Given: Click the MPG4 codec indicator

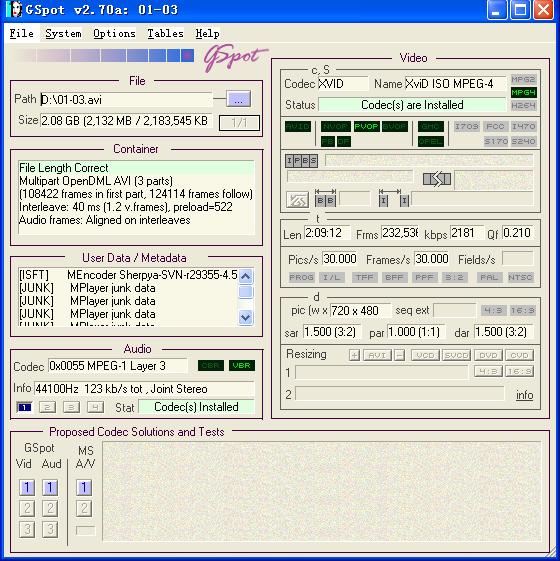Looking at the screenshot, I should tap(524, 93).
